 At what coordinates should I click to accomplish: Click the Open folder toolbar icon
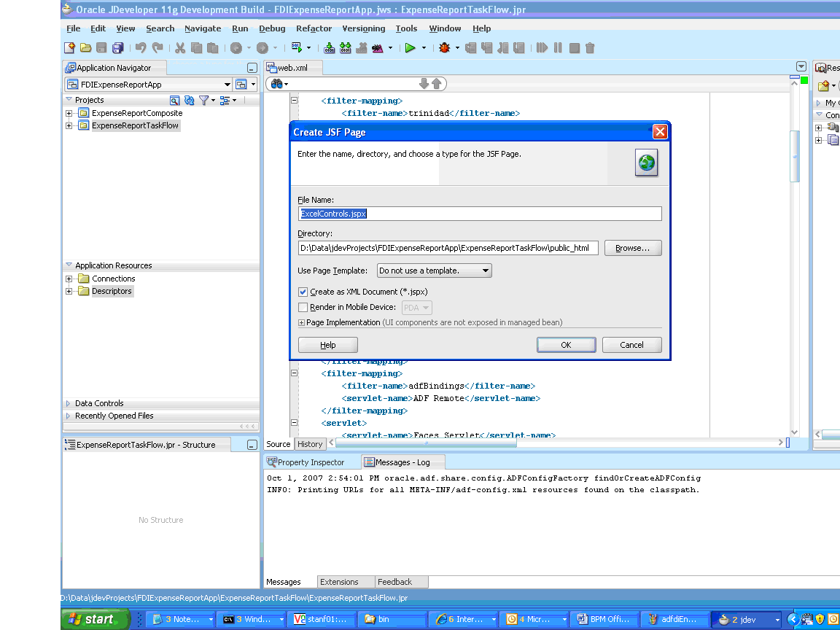(x=86, y=48)
